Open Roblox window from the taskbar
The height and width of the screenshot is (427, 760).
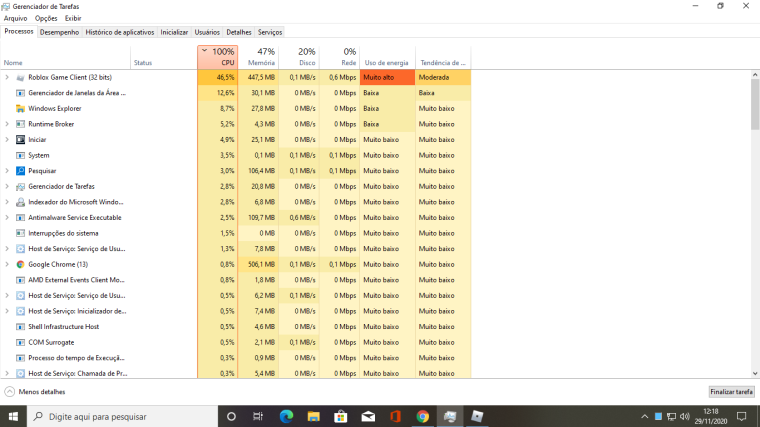(x=477, y=416)
